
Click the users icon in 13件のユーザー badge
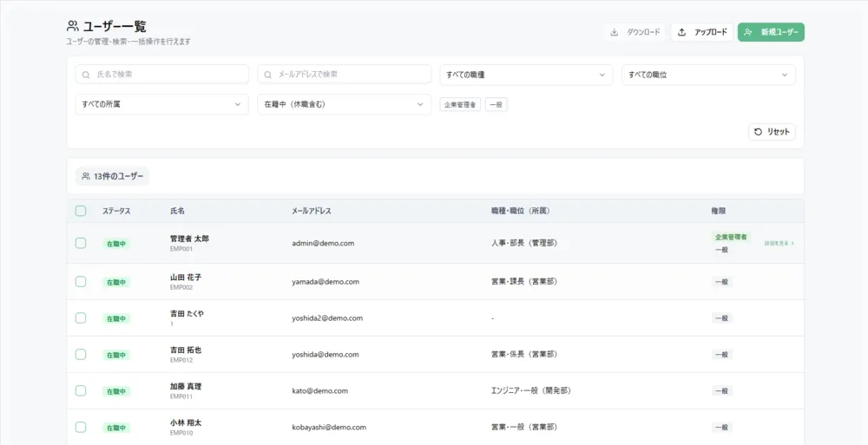pos(86,176)
